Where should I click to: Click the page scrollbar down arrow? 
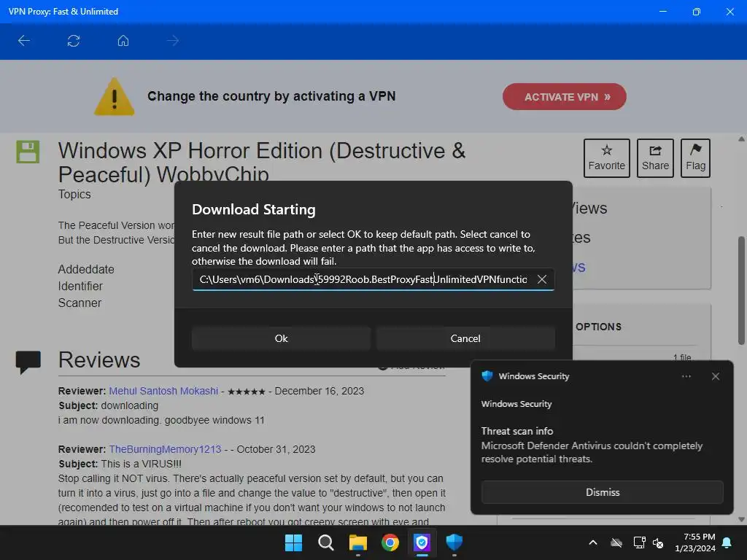click(741, 519)
